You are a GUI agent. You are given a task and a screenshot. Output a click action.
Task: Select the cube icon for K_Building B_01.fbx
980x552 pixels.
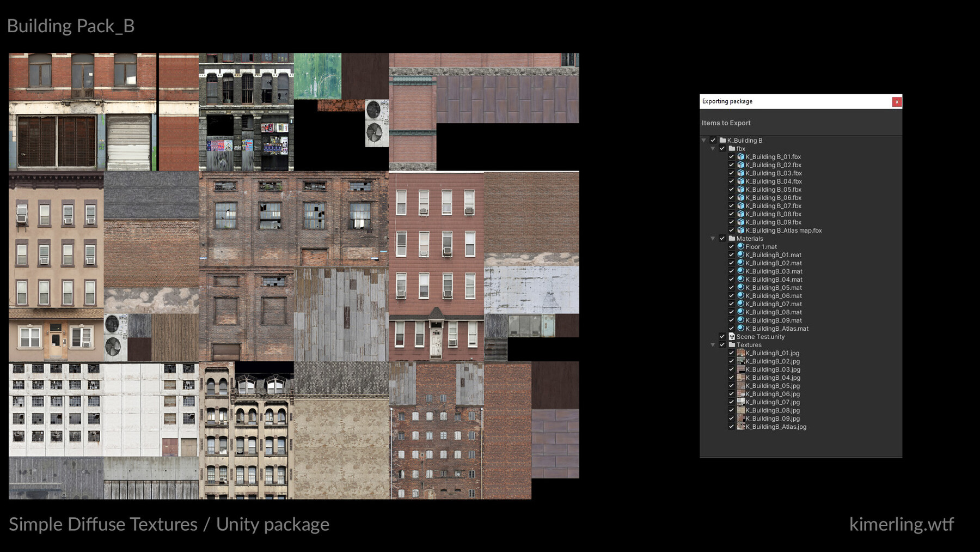pos(742,157)
